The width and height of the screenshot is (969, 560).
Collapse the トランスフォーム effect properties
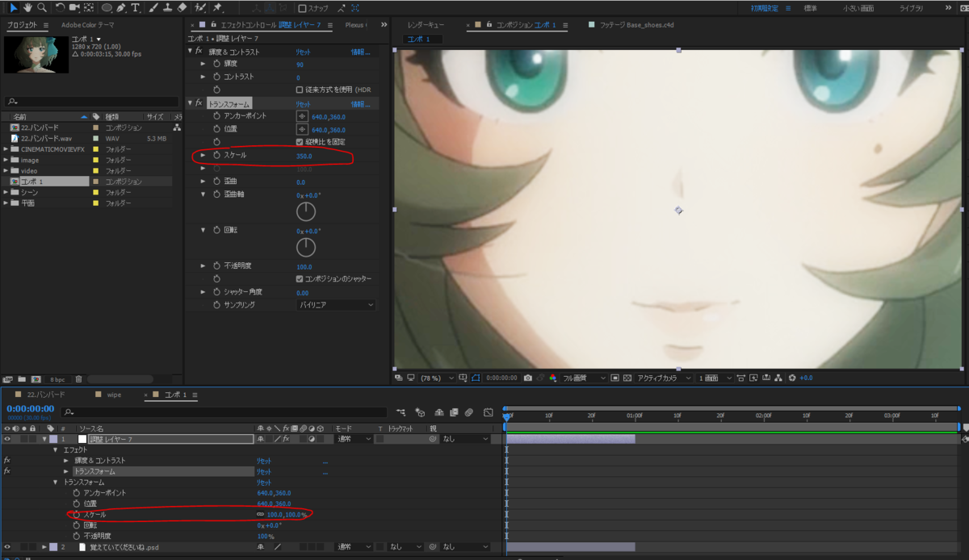[x=191, y=102]
